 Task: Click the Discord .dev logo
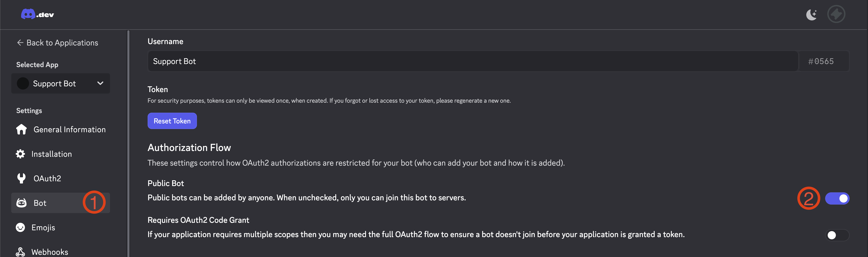(x=37, y=14)
